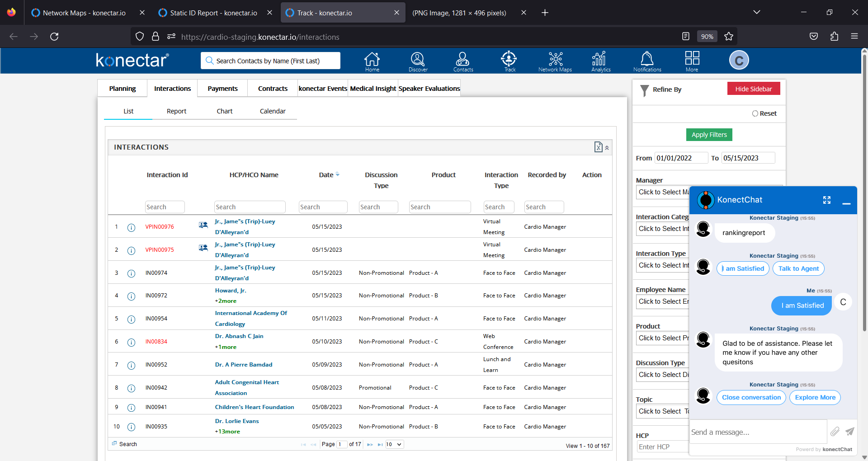
Task: Go to next page in grid pager
Action: click(370, 445)
